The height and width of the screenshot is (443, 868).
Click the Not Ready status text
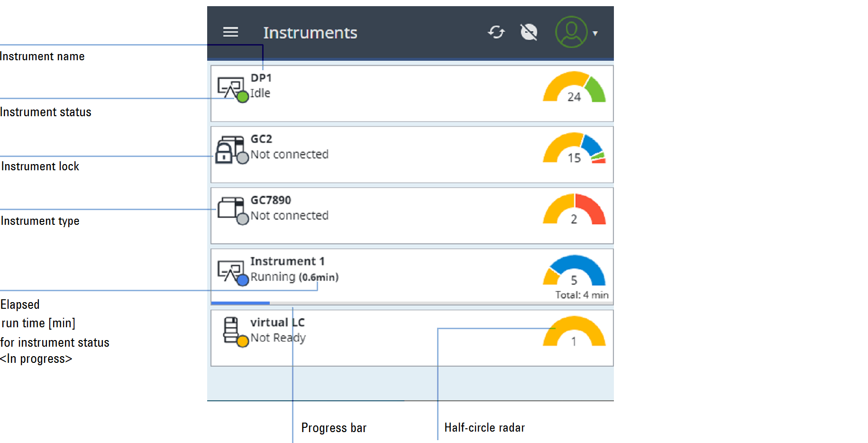278,338
